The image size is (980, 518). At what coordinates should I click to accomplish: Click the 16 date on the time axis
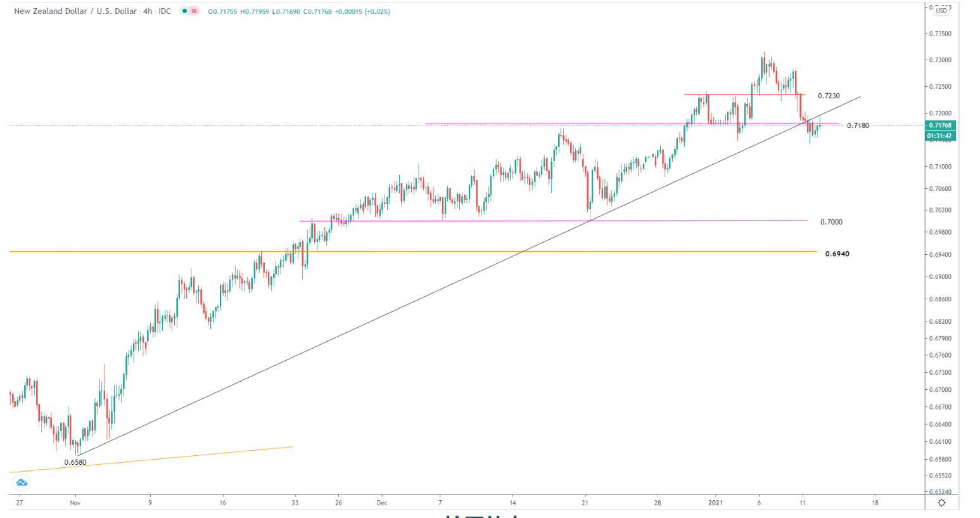(222, 503)
